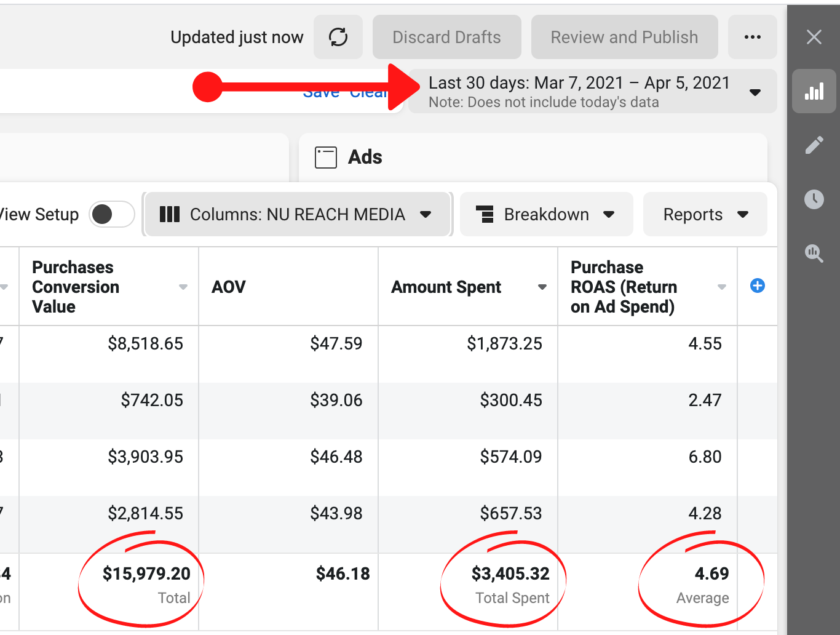Click the magnifier inspect icon in sidebar

click(x=814, y=253)
